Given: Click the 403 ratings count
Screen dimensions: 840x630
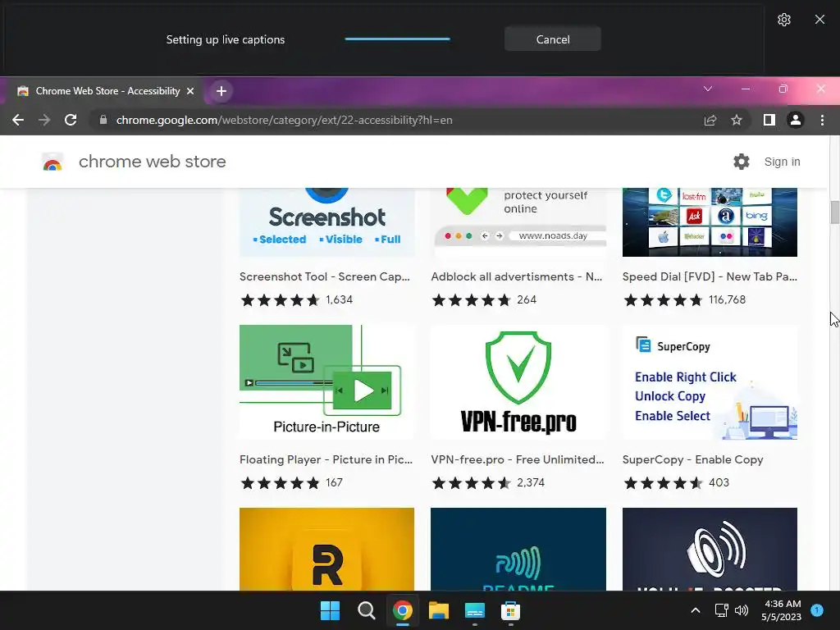Looking at the screenshot, I should [719, 482].
